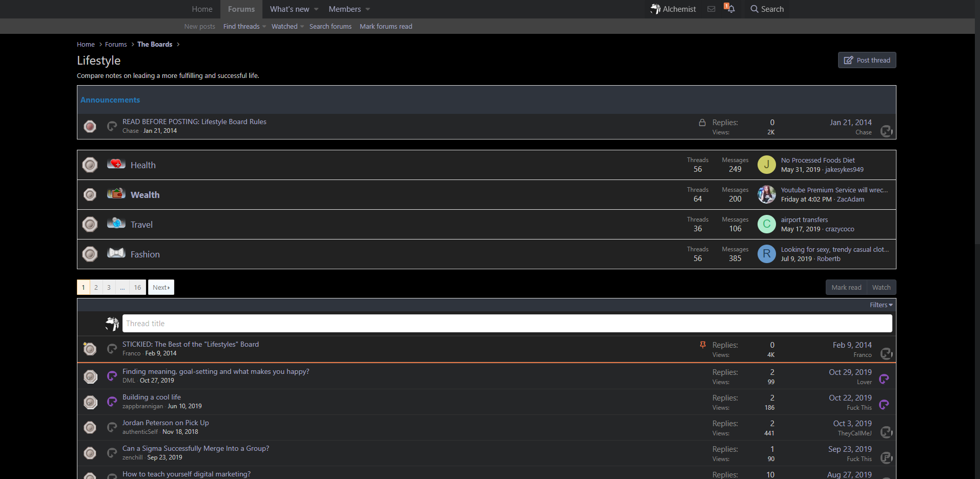
Task: Open the airport transfers thread
Action: [x=804, y=219]
